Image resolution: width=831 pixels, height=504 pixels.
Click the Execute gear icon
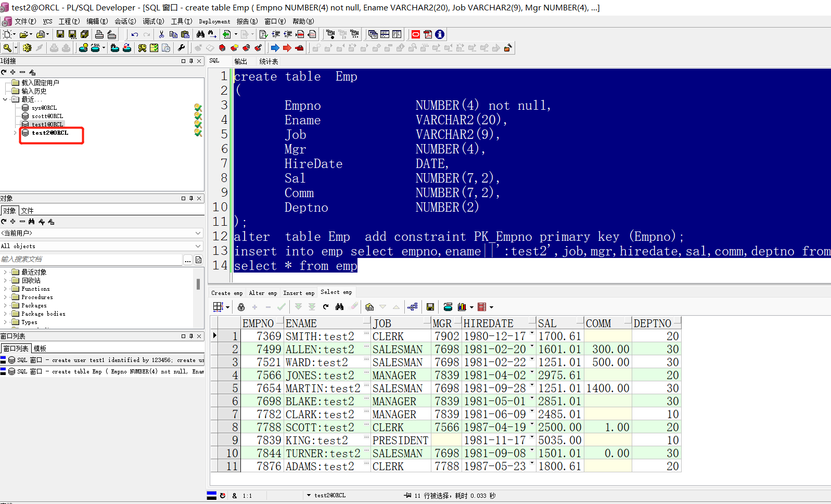point(27,48)
